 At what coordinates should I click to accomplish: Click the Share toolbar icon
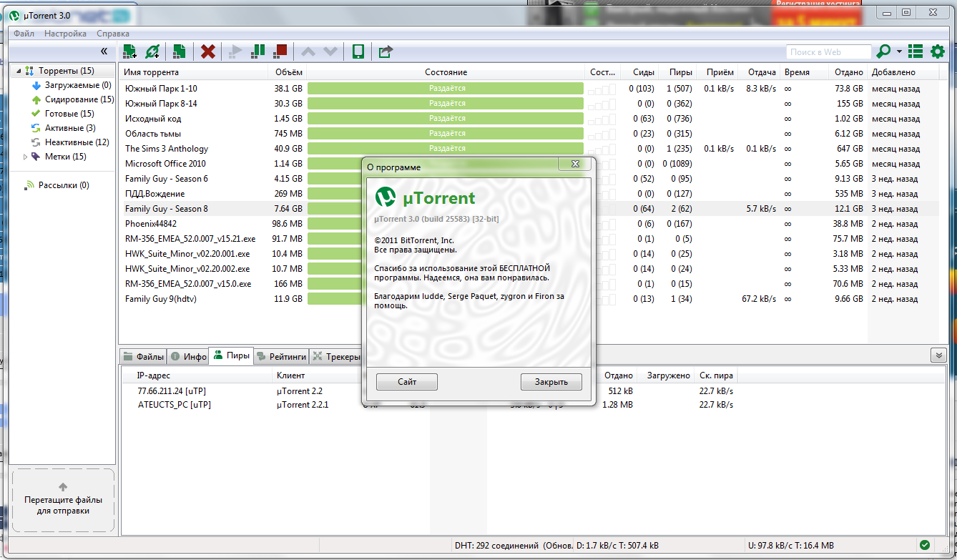[x=386, y=51]
